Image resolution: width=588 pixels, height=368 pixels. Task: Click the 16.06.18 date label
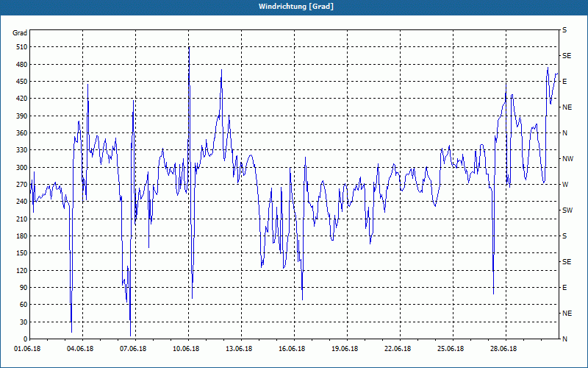click(x=291, y=349)
